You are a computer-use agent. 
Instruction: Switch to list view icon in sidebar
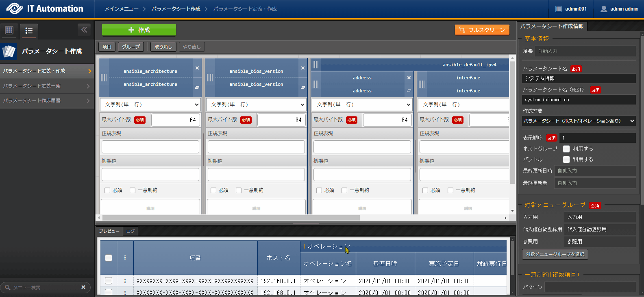[x=29, y=31]
